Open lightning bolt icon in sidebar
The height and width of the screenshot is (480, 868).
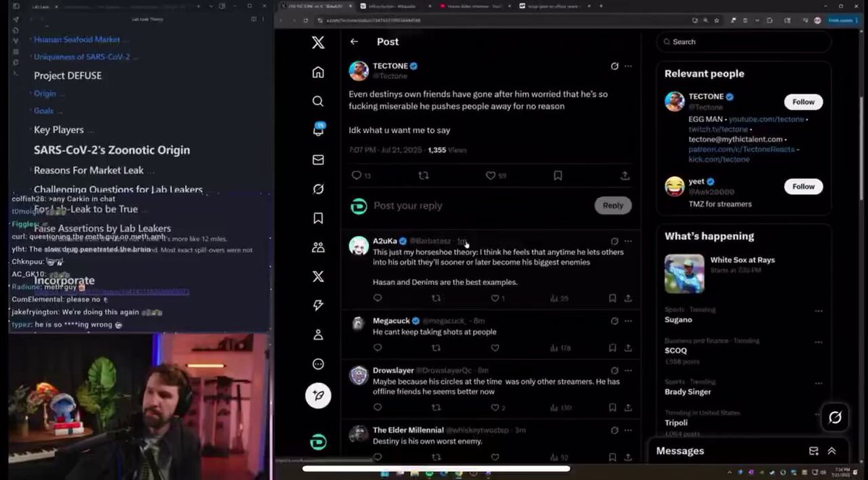[x=318, y=306]
